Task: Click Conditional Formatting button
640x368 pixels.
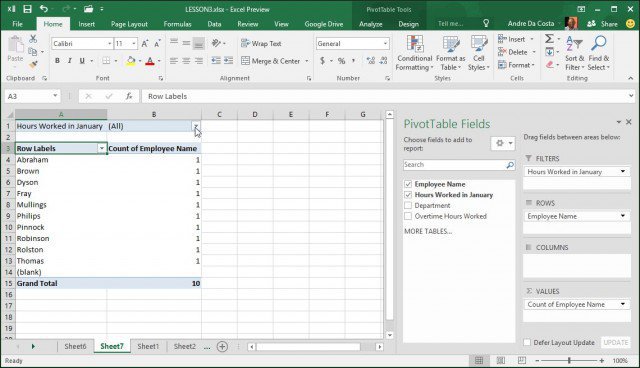Action: point(415,53)
